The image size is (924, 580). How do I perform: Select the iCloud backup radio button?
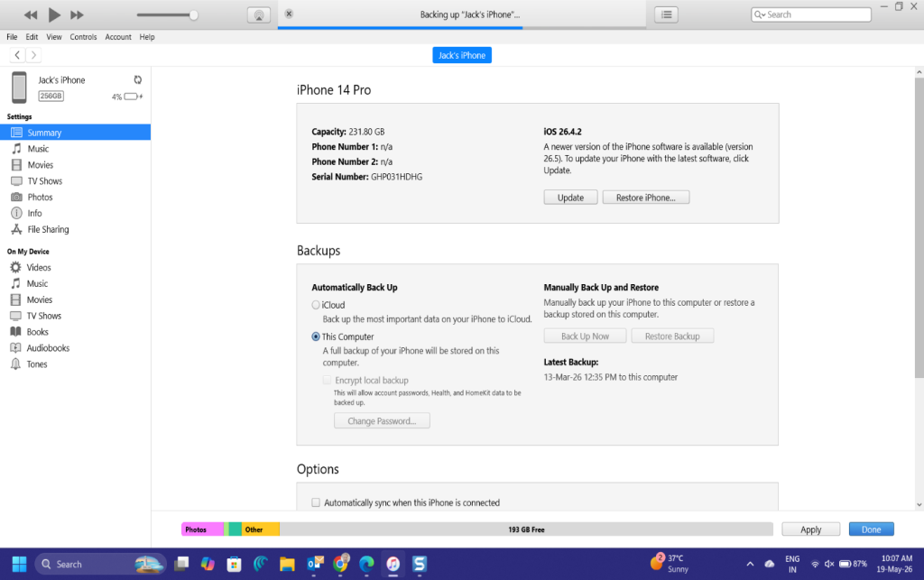pyautogui.click(x=316, y=305)
